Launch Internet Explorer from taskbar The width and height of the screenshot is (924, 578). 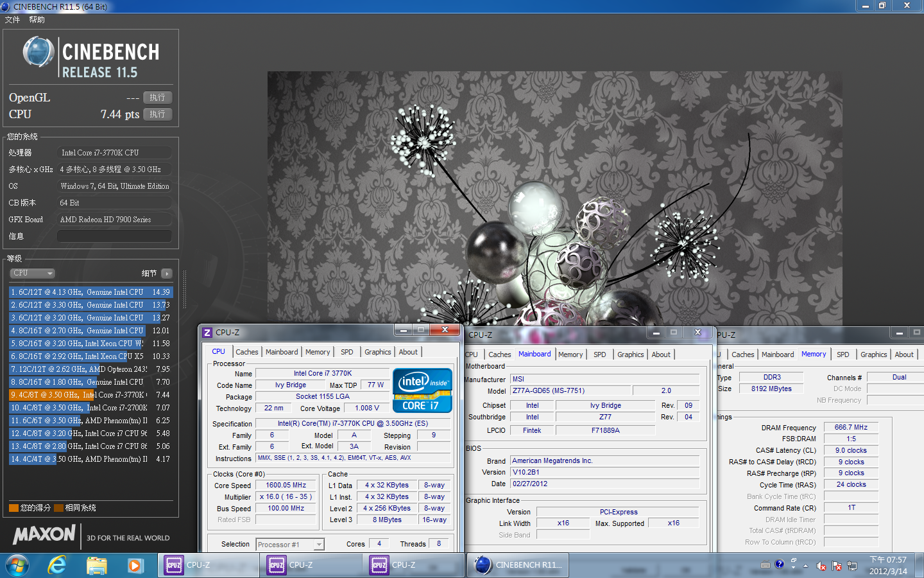click(x=57, y=565)
